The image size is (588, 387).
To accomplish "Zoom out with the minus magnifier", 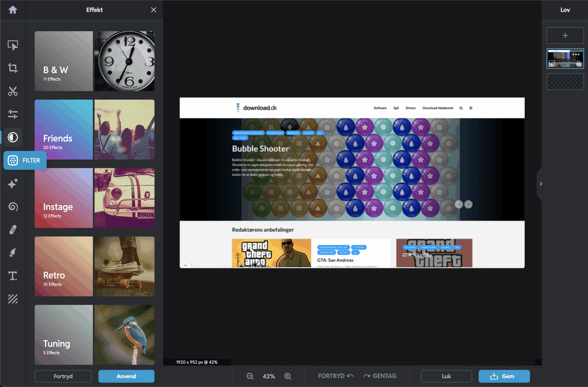I will tap(250, 376).
